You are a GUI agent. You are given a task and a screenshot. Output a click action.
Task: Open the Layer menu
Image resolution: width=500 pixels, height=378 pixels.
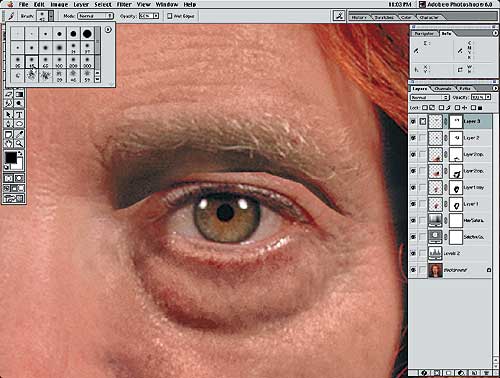[x=81, y=5]
